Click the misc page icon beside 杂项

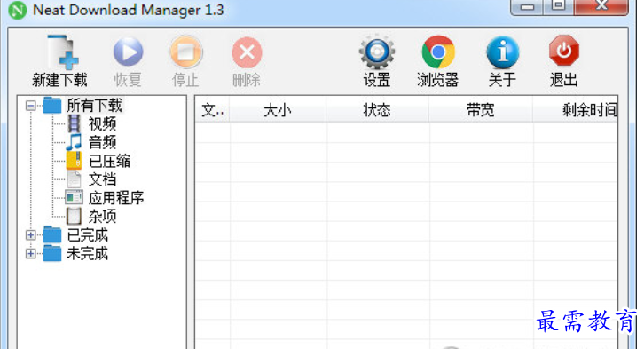point(75,216)
